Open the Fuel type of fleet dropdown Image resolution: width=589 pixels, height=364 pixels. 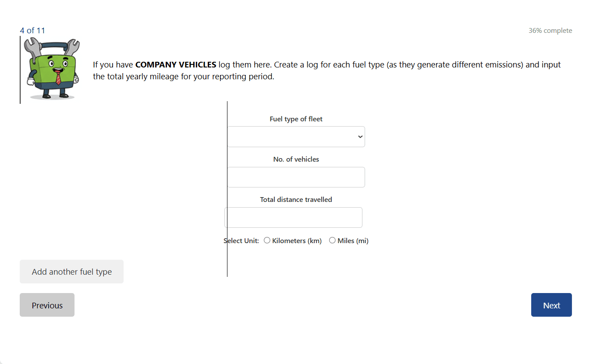point(296,136)
